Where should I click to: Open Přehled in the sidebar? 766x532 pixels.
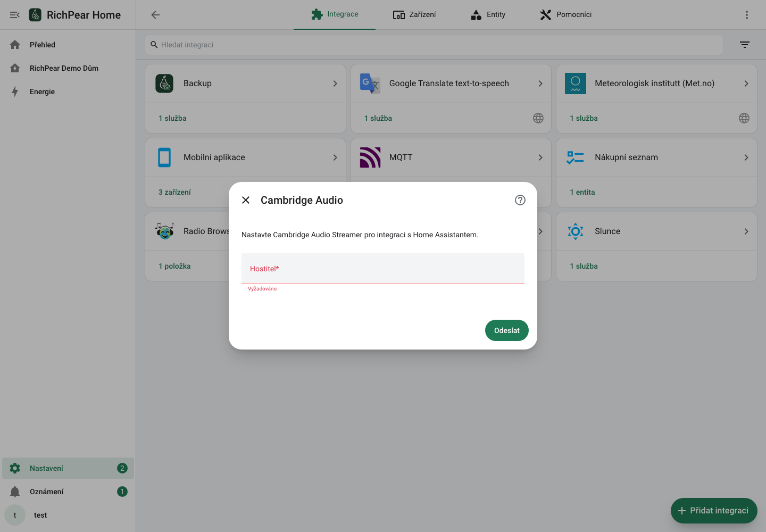[x=68, y=45]
